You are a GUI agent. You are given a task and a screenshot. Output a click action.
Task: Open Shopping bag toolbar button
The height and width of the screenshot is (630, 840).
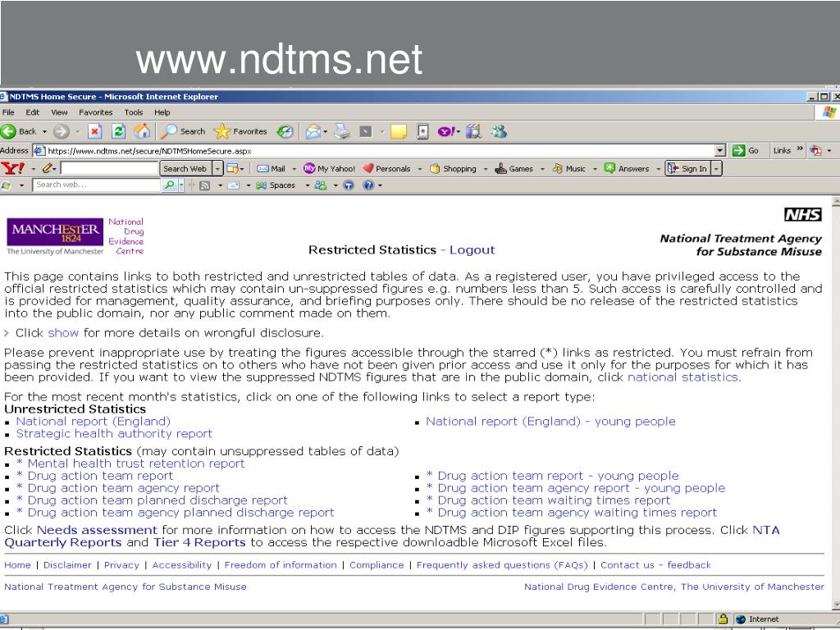coord(453,169)
